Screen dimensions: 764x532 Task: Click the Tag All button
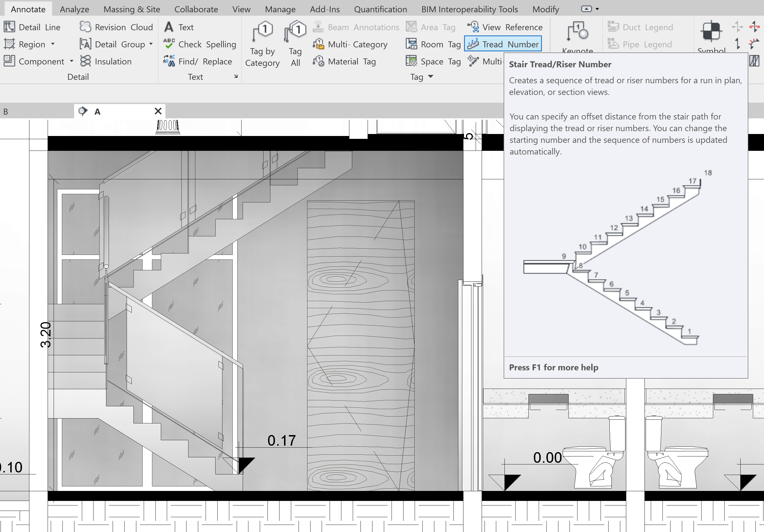[295, 43]
